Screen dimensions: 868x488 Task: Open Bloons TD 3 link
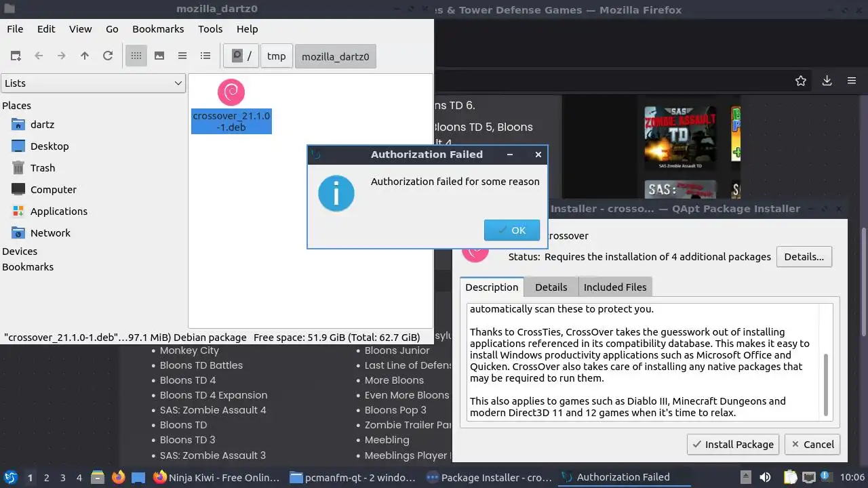[x=188, y=440]
